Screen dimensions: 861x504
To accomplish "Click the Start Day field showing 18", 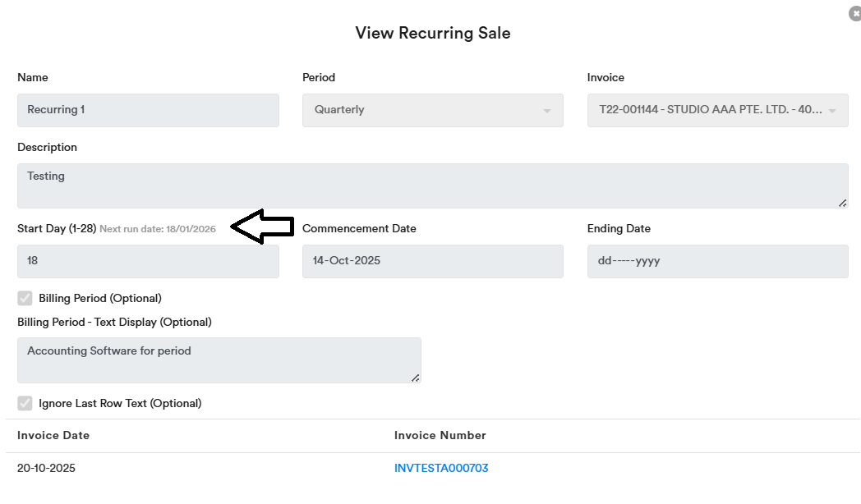I will coord(148,261).
